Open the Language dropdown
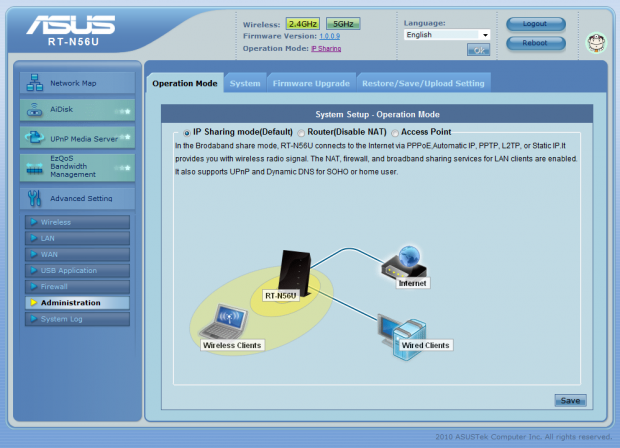This screenshot has height=448, width=620. pos(447,35)
